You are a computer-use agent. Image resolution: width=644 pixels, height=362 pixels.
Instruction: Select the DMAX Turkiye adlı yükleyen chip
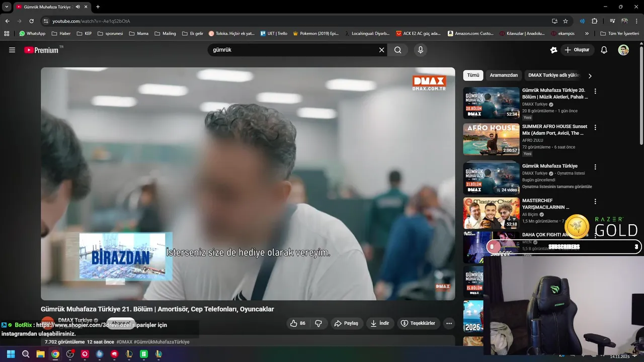[x=554, y=75]
